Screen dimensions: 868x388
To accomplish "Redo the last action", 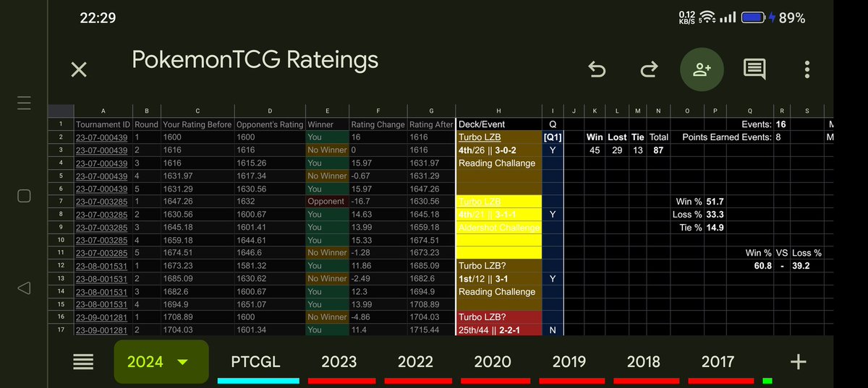I will coord(649,69).
